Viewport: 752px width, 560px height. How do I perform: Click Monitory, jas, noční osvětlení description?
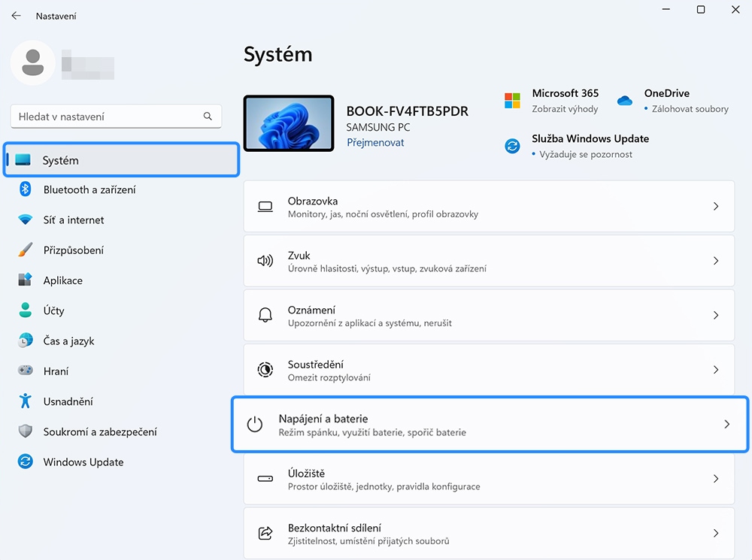[383, 213]
